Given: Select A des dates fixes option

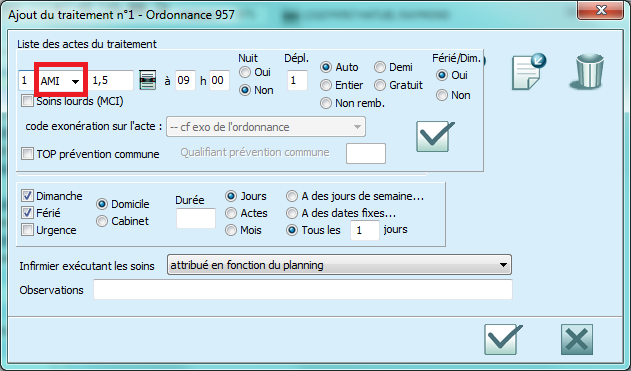Looking at the screenshot, I should (x=292, y=213).
